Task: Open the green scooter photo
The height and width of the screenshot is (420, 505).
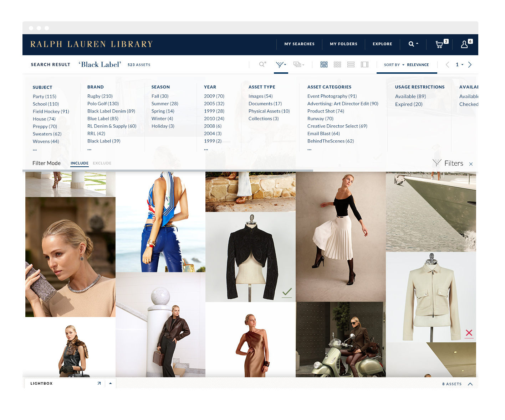Action: 341,339
